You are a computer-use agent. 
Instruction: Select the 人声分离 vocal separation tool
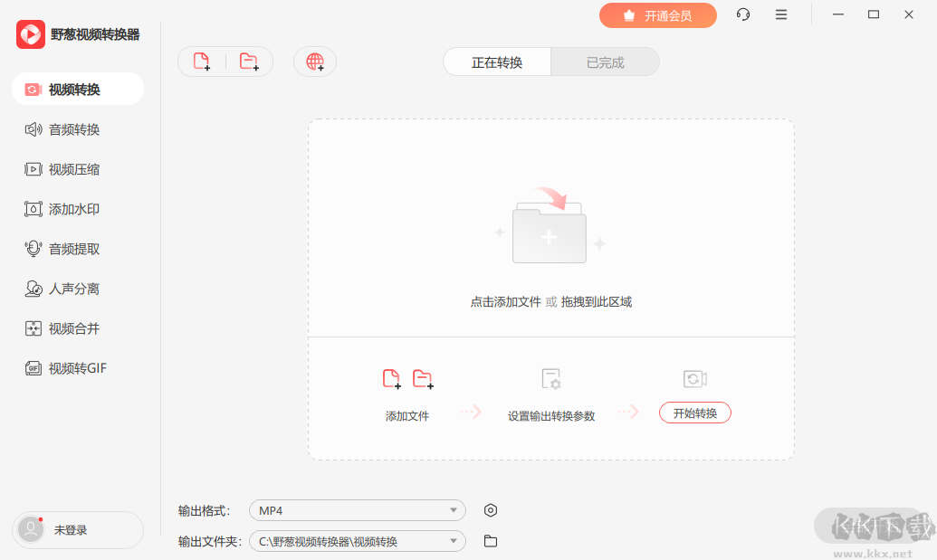click(72, 289)
